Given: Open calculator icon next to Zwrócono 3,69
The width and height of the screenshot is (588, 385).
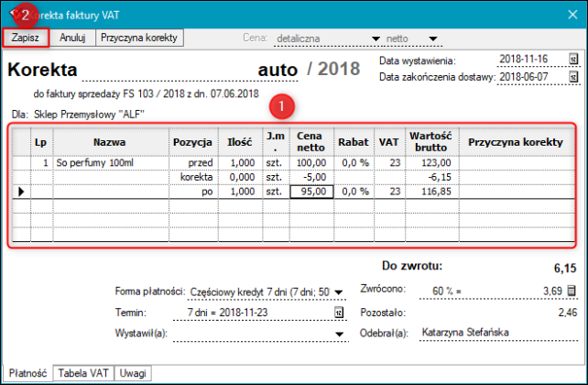Looking at the screenshot, I should pyautogui.click(x=572, y=291).
